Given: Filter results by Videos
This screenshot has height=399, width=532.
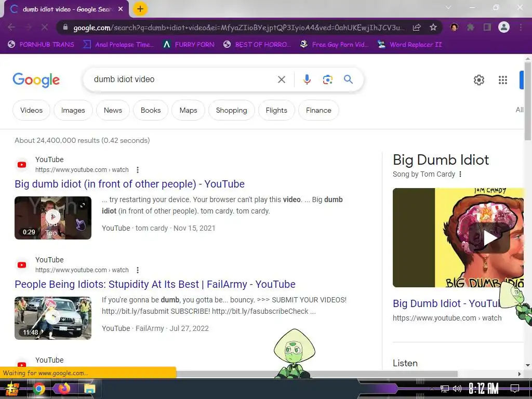Looking at the screenshot, I should (31, 110).
